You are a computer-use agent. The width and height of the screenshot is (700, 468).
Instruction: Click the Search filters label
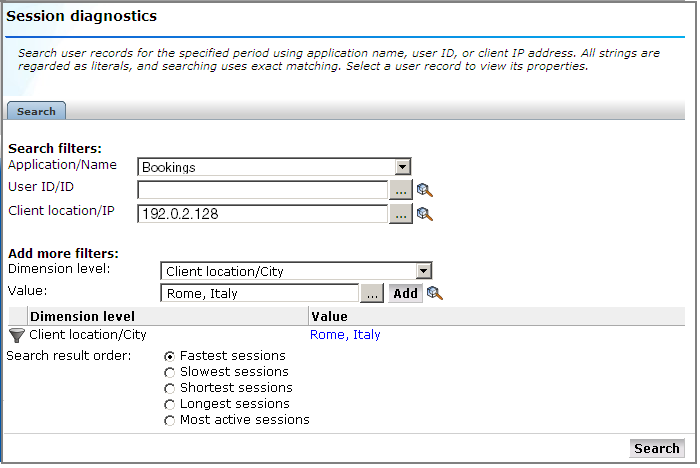coord(55,148)
